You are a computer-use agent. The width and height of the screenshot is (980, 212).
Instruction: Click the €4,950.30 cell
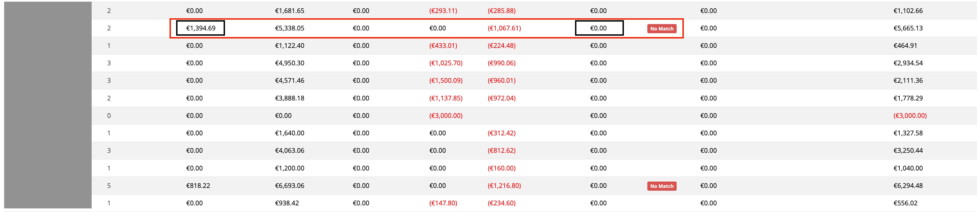(x=290, y=63)
